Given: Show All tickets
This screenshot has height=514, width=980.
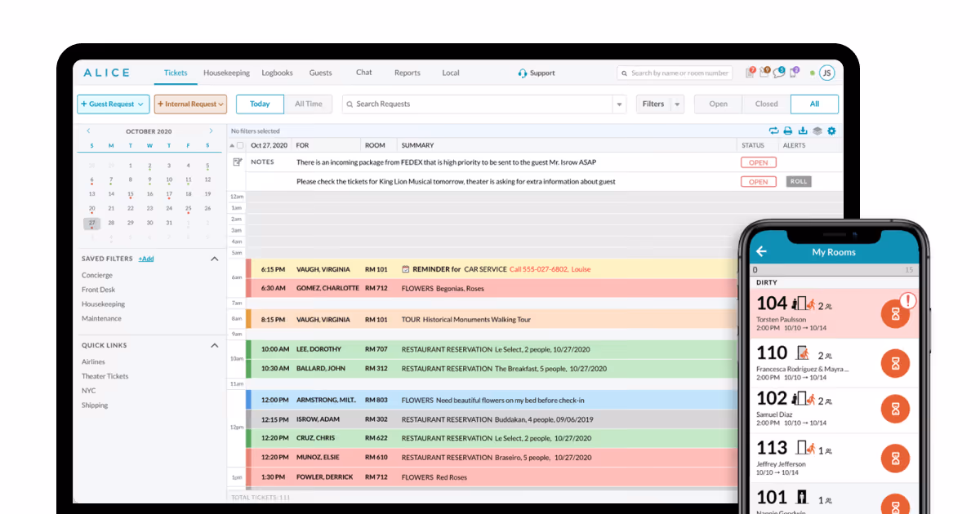Looking at the screenshot, I should click(814, 104).
